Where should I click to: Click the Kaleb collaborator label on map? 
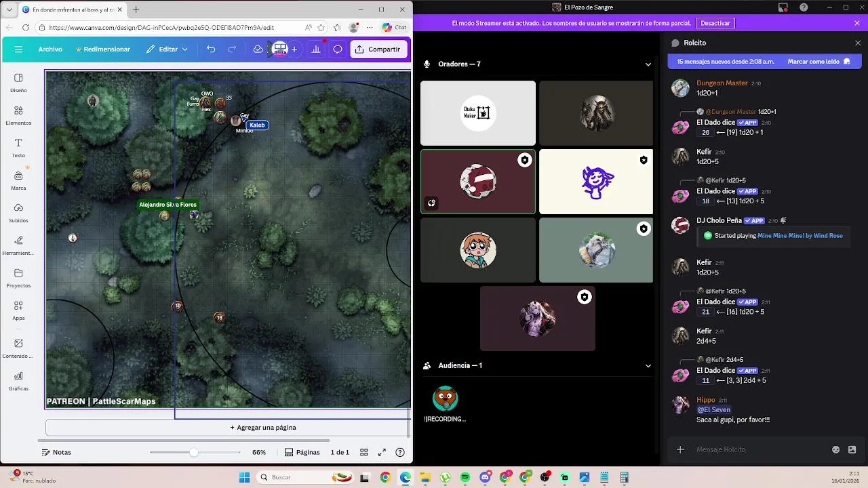point(257,125)
